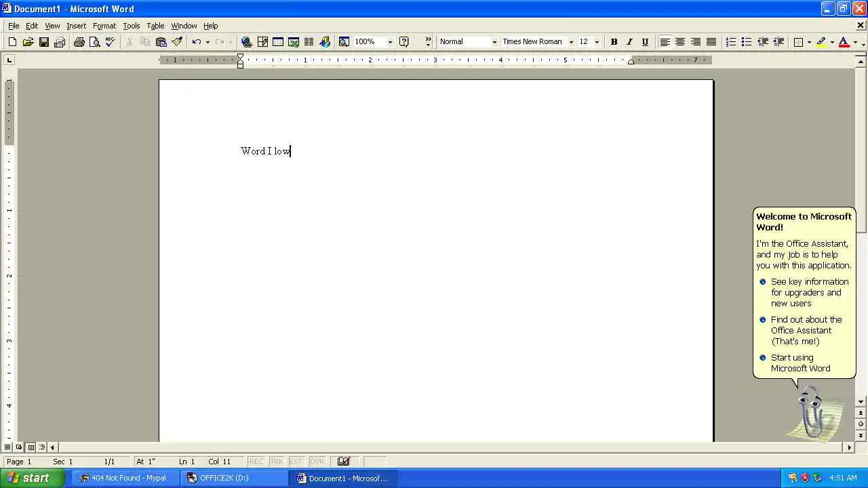The width and height of the screenshot is (868, 488).
Task: Apply the red font color
Action: point(844,42)
